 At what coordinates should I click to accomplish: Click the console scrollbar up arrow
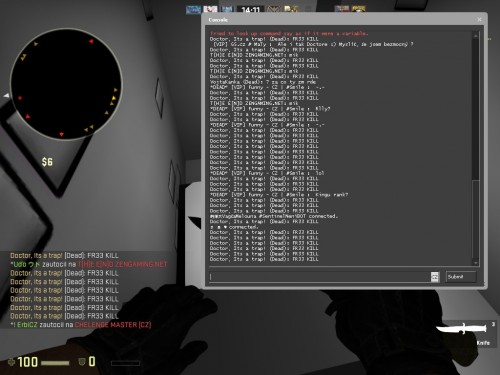476,35
